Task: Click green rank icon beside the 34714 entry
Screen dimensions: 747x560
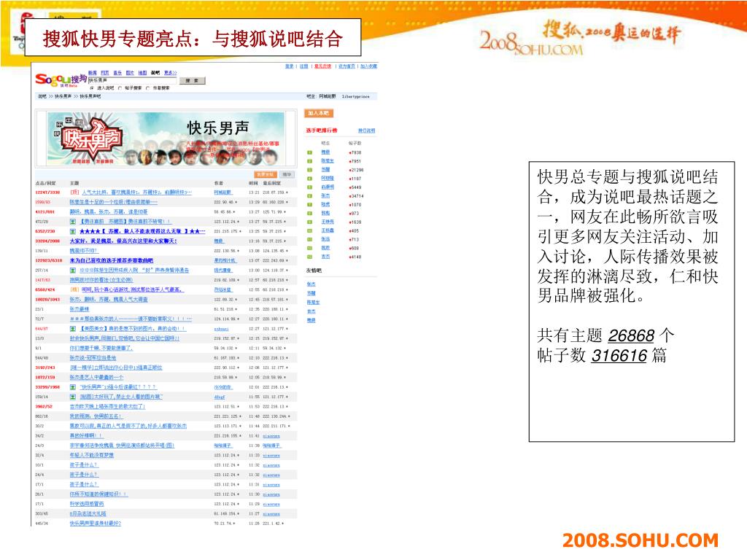Action: (x=309, y=195)
